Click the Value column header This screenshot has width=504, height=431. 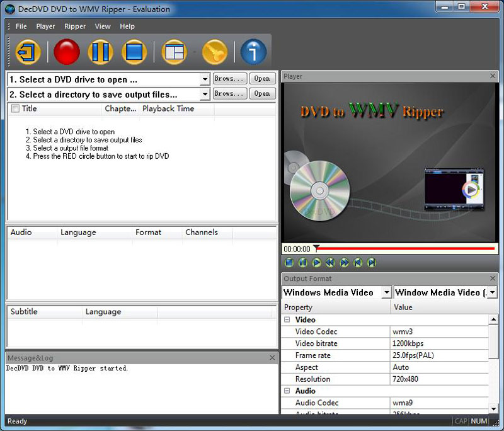coord(444,307)
